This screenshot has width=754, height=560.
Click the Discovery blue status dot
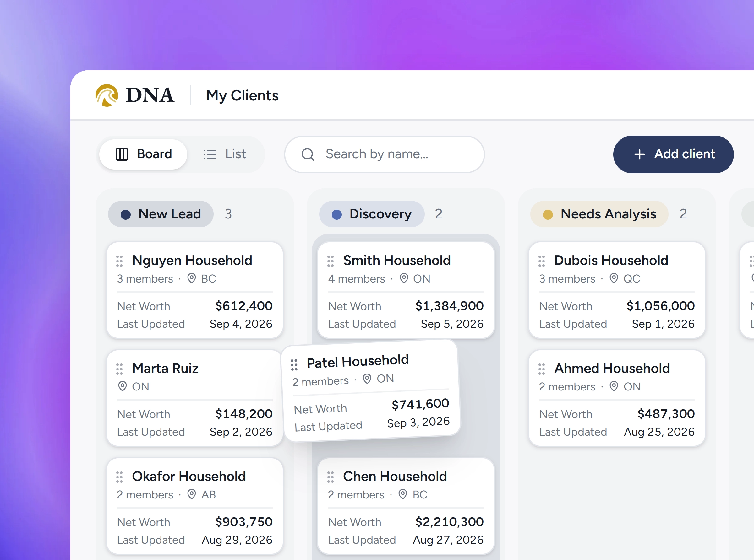(336, 215)
